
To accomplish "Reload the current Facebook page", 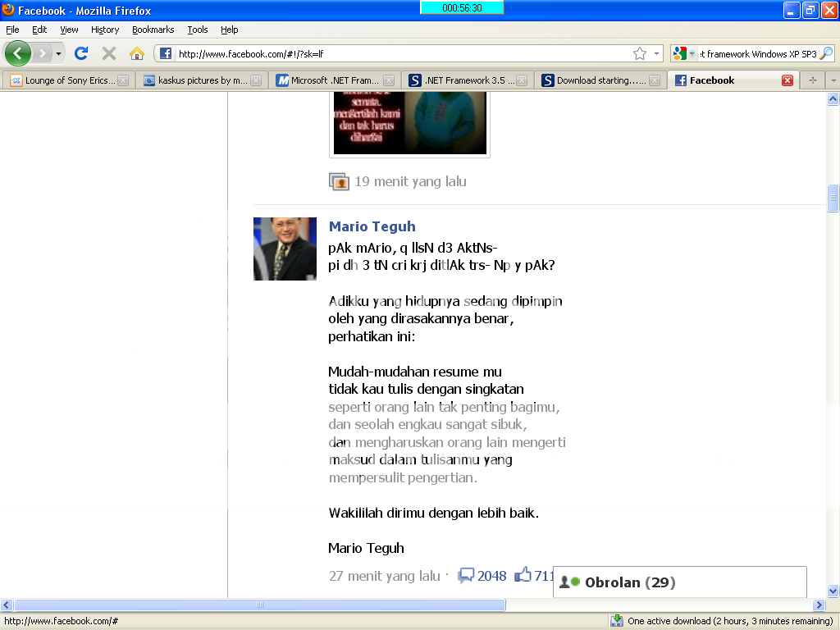I will coord(80,53).
